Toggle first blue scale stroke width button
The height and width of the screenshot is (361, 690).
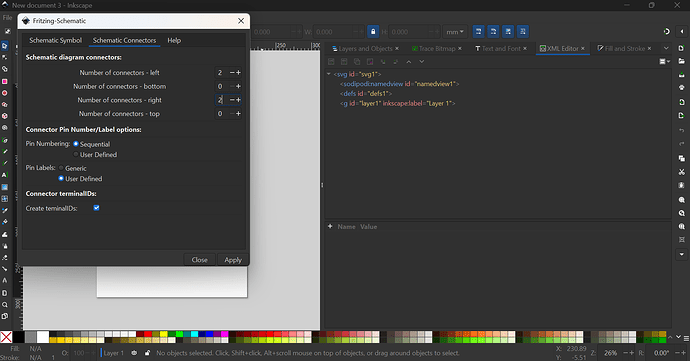[479, 31]
